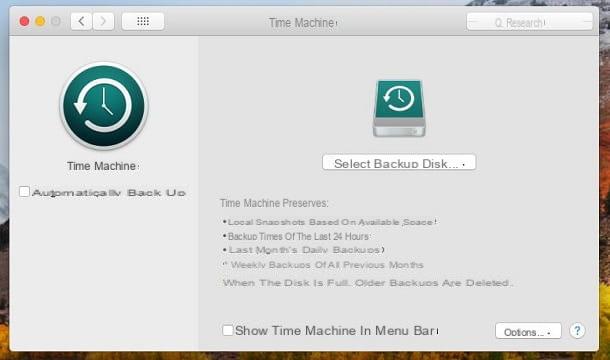Enable Automatically Back Up checkbox
The height and width of the screenshot is (360, 610).
24,191
